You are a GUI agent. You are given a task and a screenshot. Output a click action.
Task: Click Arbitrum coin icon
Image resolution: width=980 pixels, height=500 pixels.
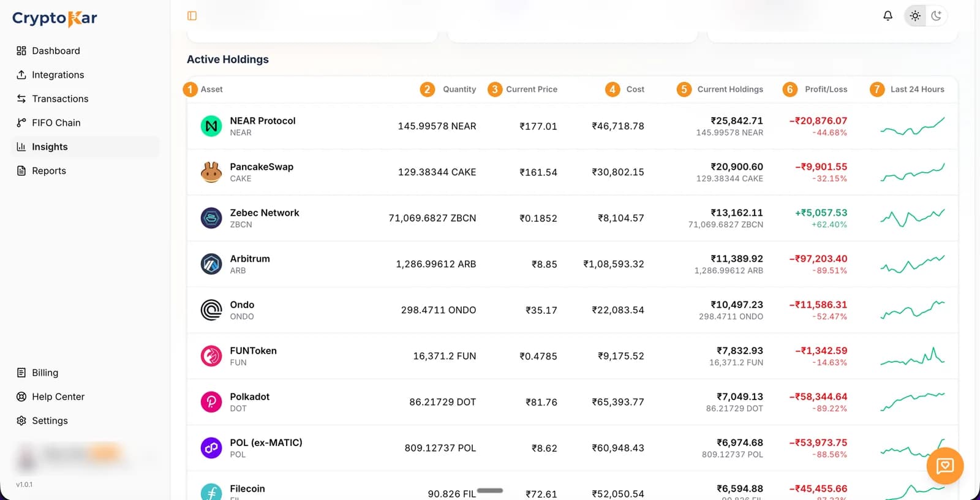[x=211, y=264]
